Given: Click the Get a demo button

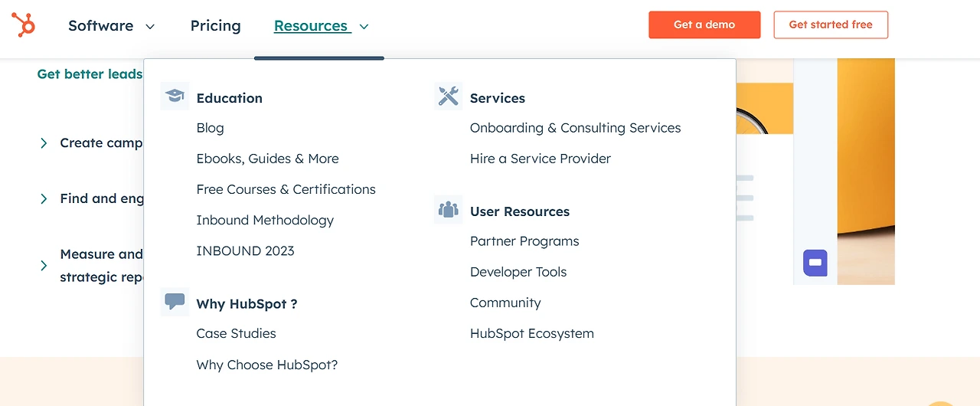Looking at the screenshot, I should (704, 25).
